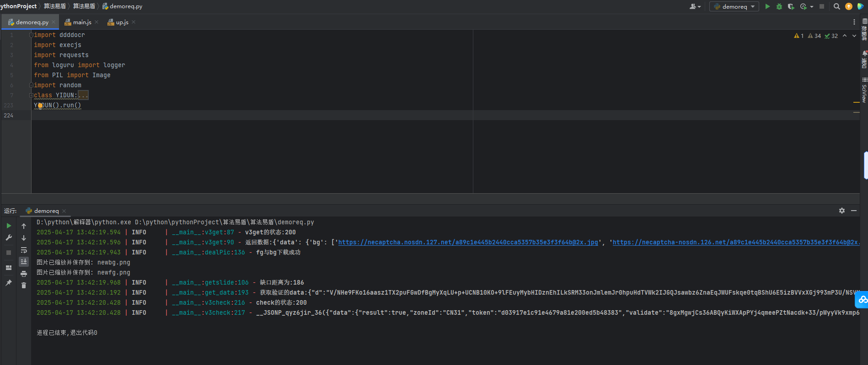Start debugging with the green bug icon
This screenshot has height=365, width=868.
(779, 6)
